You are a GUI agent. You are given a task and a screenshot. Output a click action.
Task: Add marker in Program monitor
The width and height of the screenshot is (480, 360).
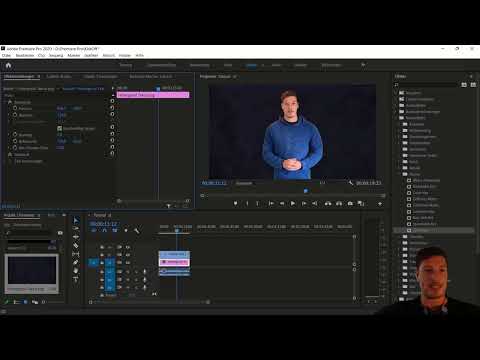click(235, 203)
